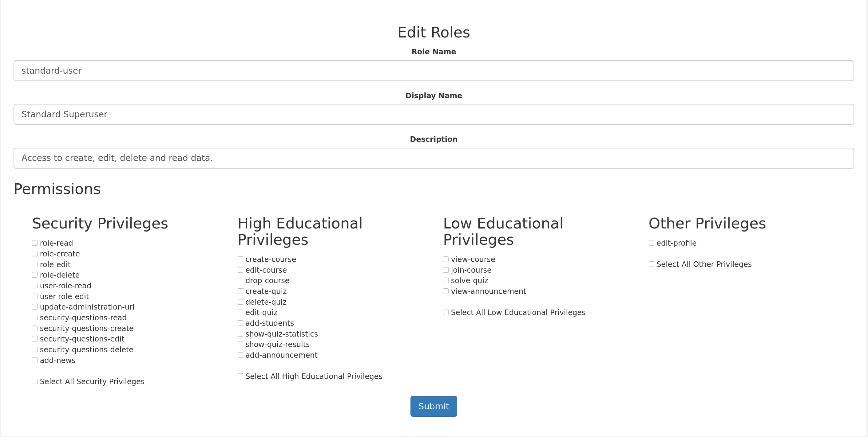The width and height of the screenshot is (868, 437).
Task: Check the join-course permission
Action: click(446, 270)
